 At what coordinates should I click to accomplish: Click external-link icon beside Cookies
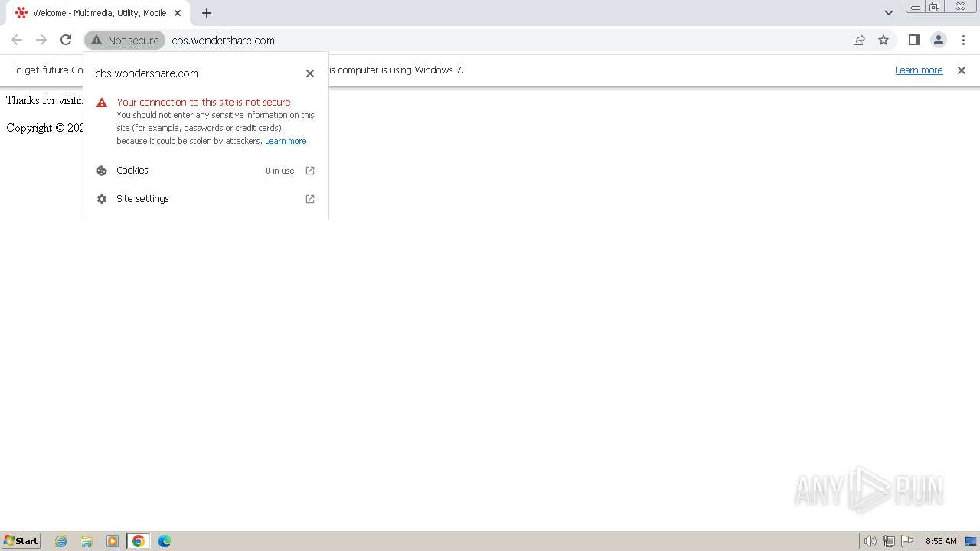click(x=310, y=171)
